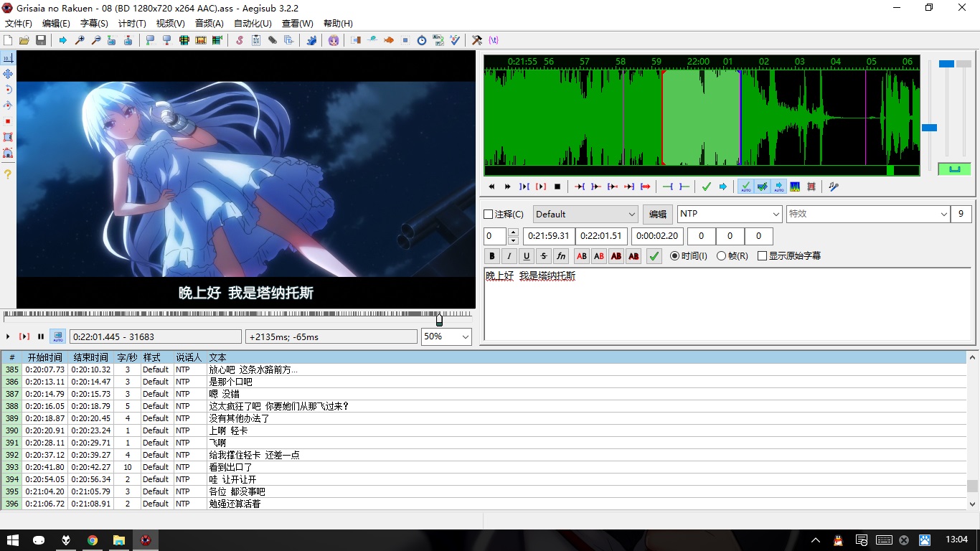Toggle karaoke mode microphone icon
980x551 pixels.
coord(834,187)
